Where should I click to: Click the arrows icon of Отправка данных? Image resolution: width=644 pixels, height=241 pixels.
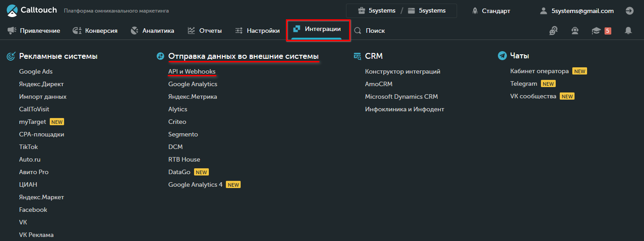coord(160,56)
